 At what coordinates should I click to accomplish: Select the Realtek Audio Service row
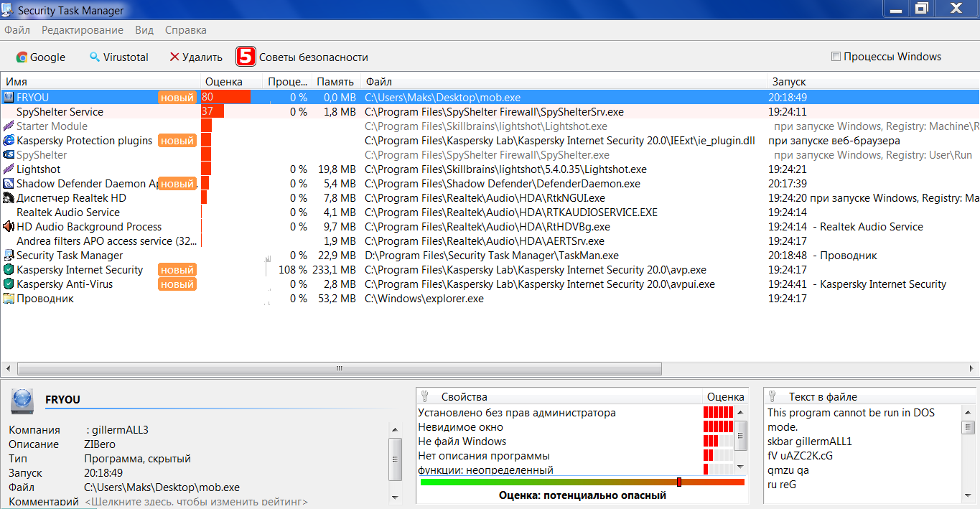490,212
